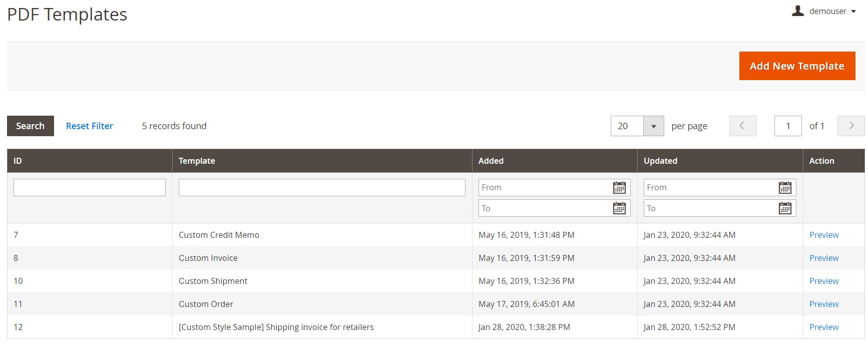The image size is (868, 344).
Task: Open the demouser account menu
Action: (828, 11)
